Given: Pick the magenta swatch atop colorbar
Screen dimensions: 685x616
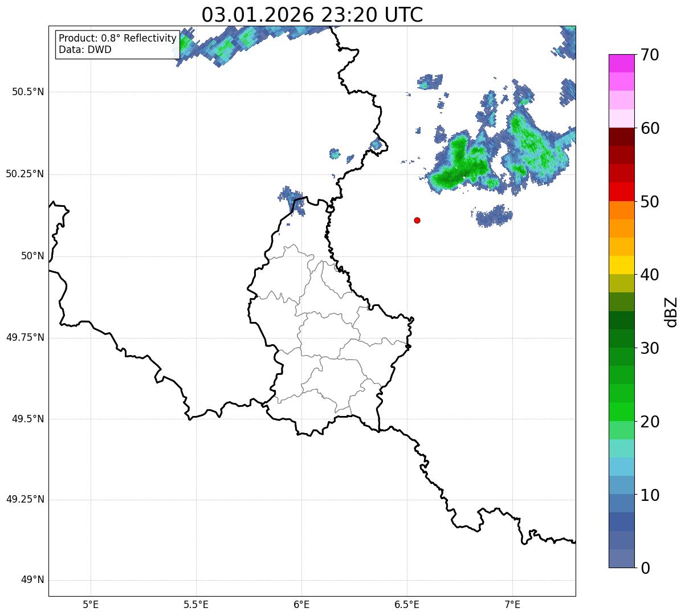Looking at the screenshot, I should pos(621,63).
